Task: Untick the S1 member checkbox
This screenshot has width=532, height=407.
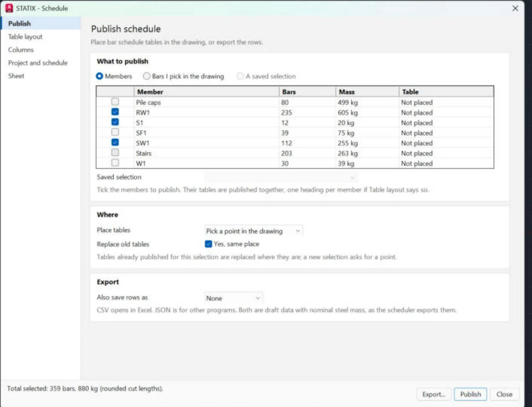Action: (115, 122)
